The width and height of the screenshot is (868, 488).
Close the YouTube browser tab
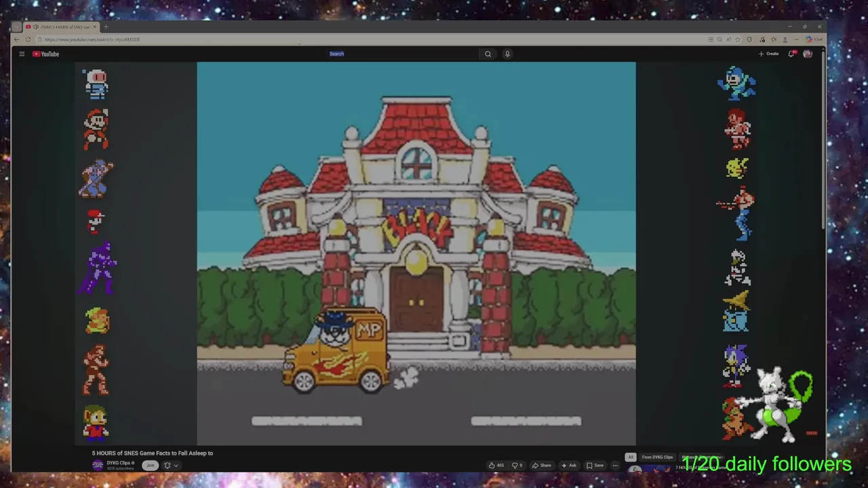(95, 26)
